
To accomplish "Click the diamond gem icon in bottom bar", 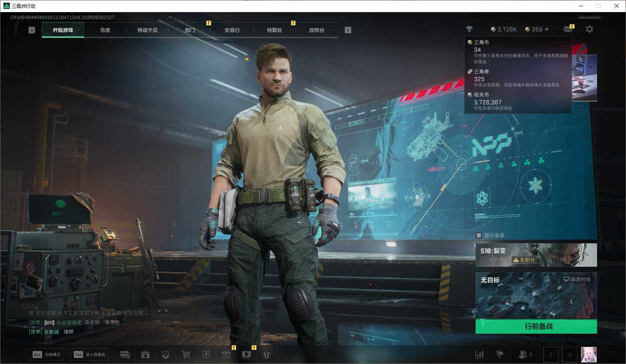I will [166, 355].
